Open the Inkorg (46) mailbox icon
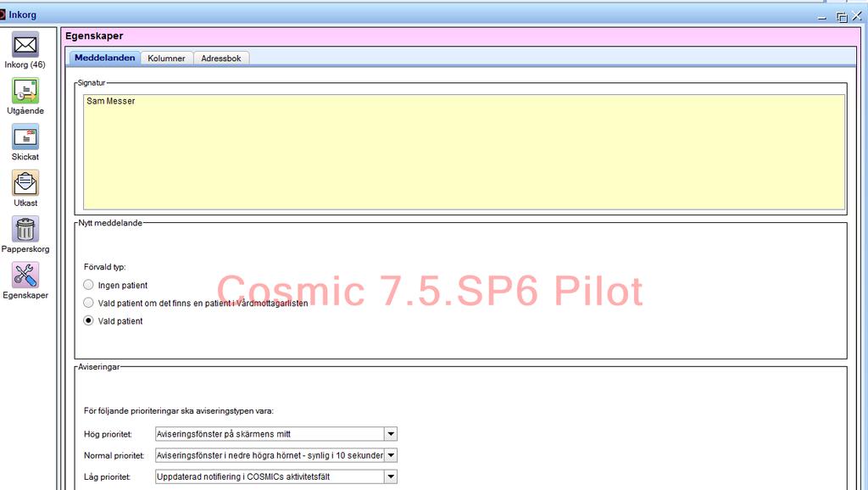This screenshot has height=490, width=868. [x=25, y=45]
